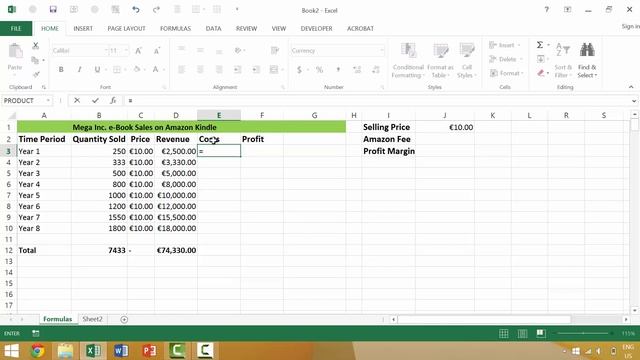
Task: Apply Percent Style icon
Action: [319, 70]
